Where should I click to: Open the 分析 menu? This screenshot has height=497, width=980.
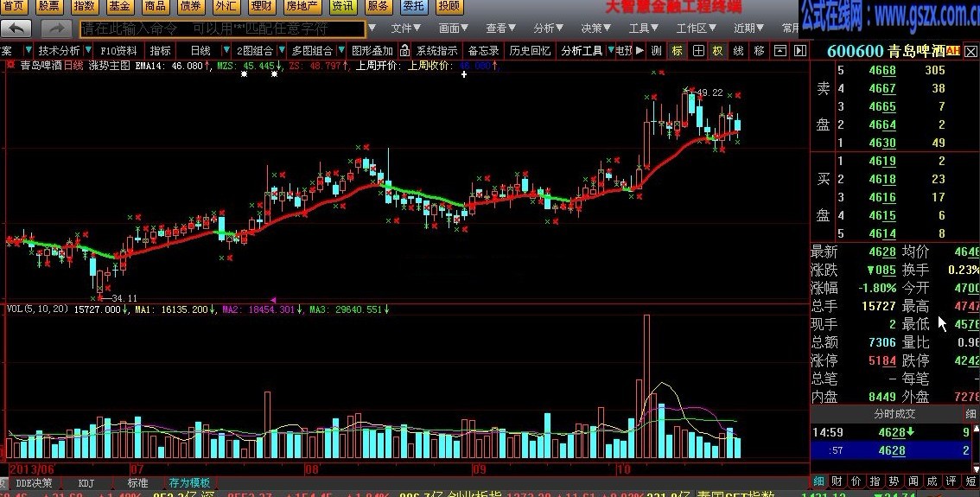[x=548, y=29]
